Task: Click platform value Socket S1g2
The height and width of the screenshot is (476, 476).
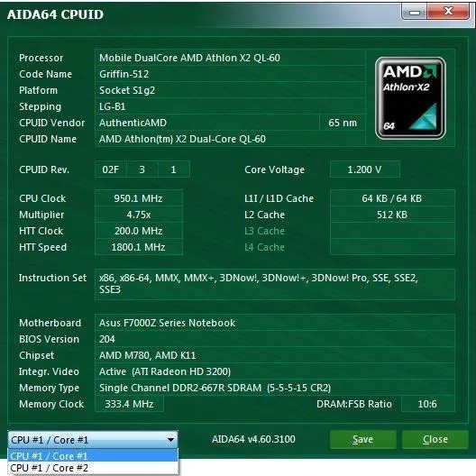Action: (x=230, y=90)
